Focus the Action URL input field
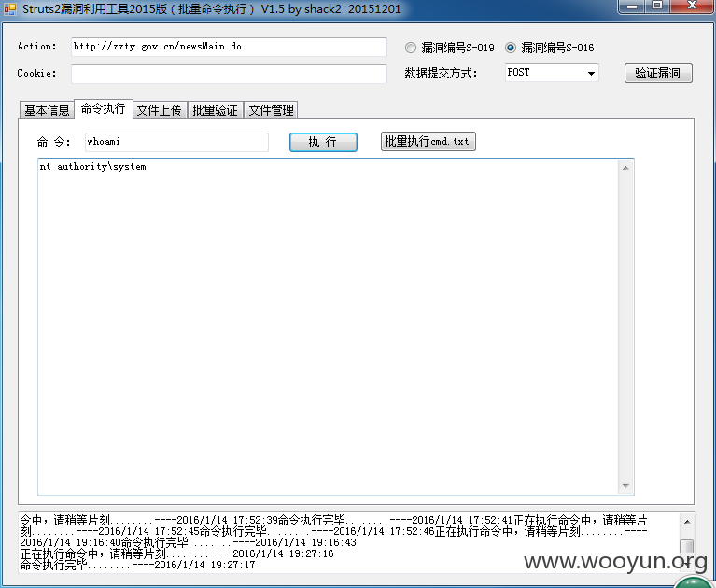Viewport: 716px width, 588px height. (229, 47)
